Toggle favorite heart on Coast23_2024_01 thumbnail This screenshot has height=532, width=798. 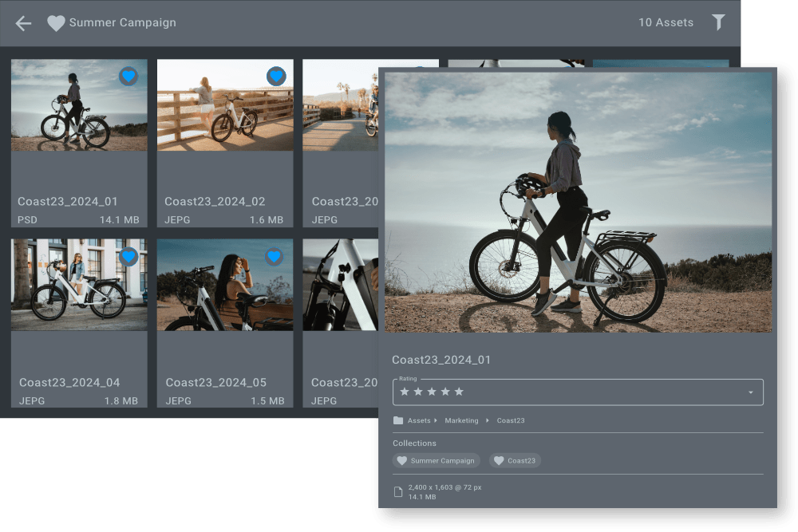128,77
